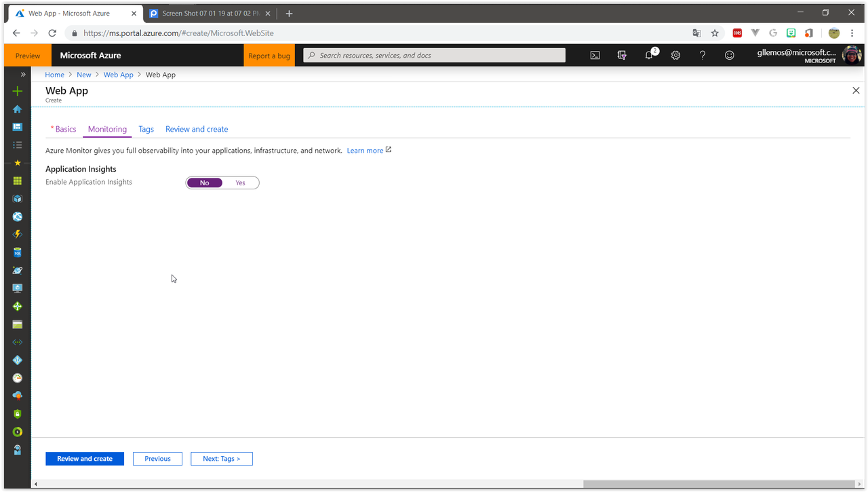The image size is (868, 492).
Task: Click the Previous button
Action: click(x=157, y=459)
